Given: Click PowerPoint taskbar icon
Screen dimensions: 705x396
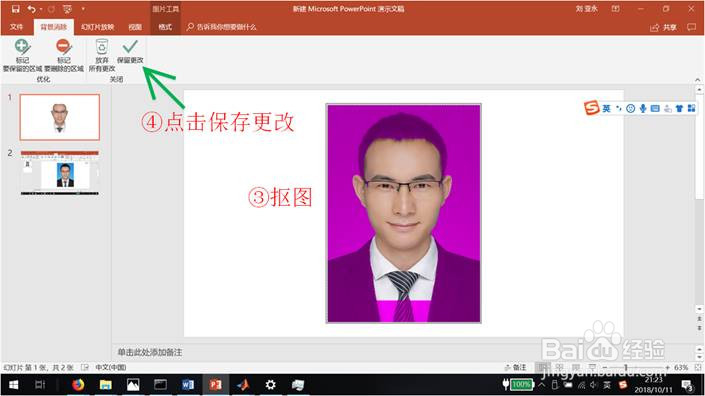Looking at the screenshot, I should coord(215,385).
